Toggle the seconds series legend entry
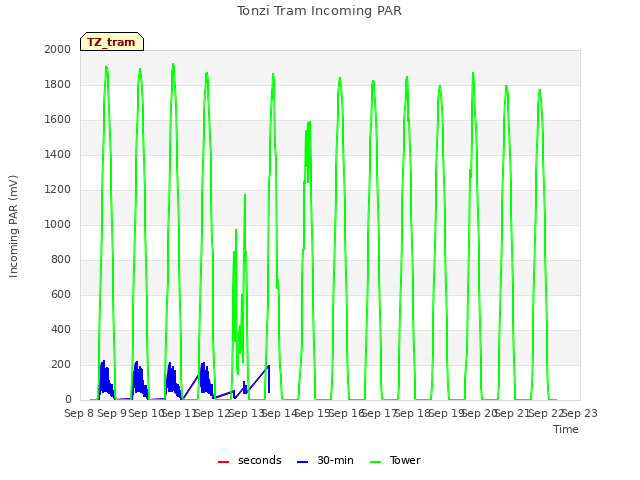Viewport: 640px width, 480px height. click(x=249, y=460)
